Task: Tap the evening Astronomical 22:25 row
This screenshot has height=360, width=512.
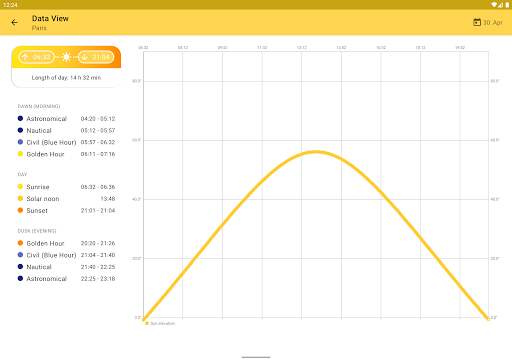Action: 66,279
